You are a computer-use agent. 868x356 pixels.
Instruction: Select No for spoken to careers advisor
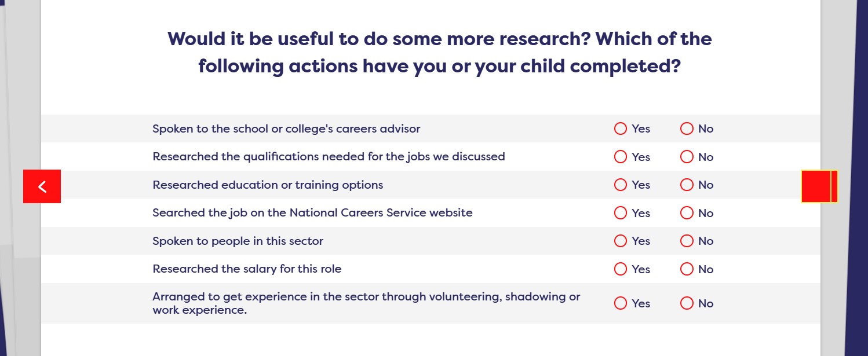(x=687, y=129)
